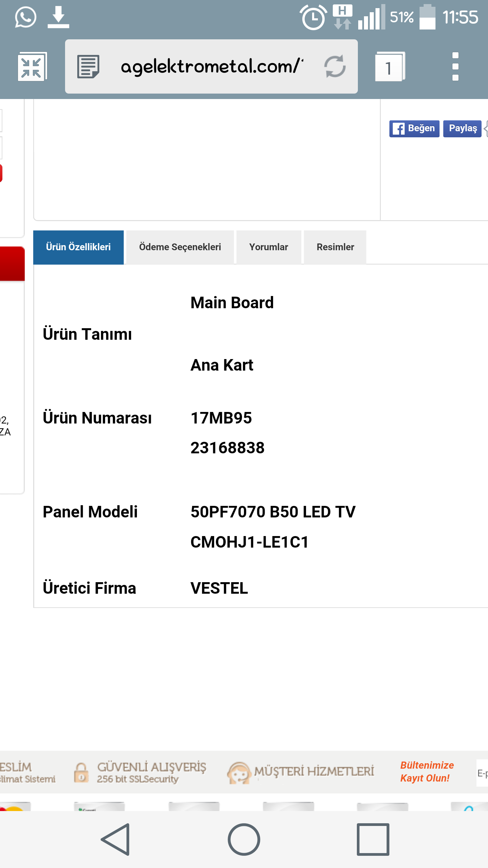Click the Bültenimize Kayıt Olun! link

(x=427, y=771)
